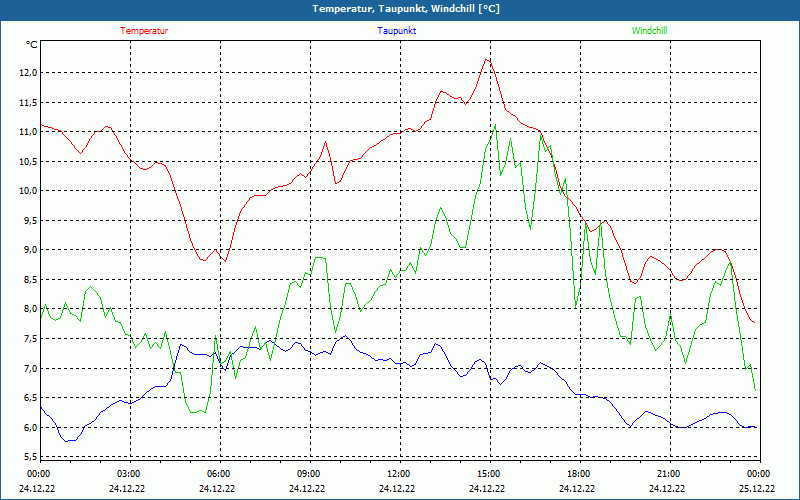Viewport: 800px width, 500px height.
Task: Click the '10,5' y-axis value
Action: point(30,161)
